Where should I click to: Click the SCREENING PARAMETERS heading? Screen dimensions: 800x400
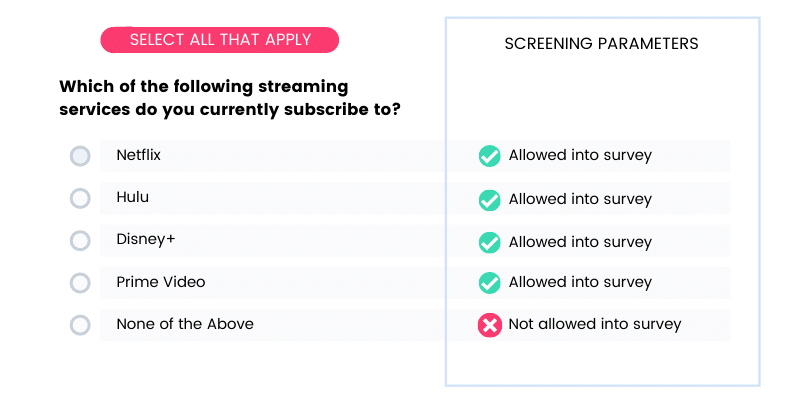(x=602, y=43)
